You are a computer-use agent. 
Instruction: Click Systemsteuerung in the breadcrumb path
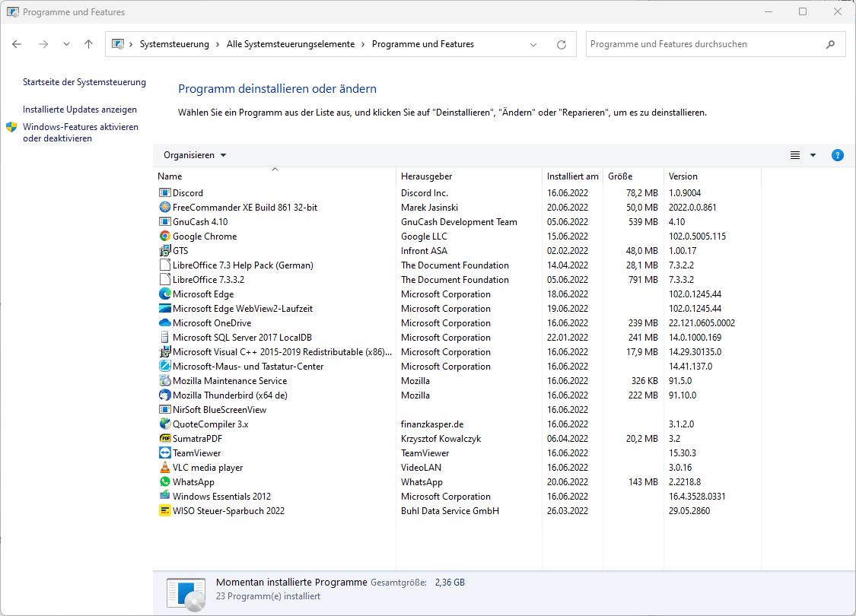[x=174, y=44]
